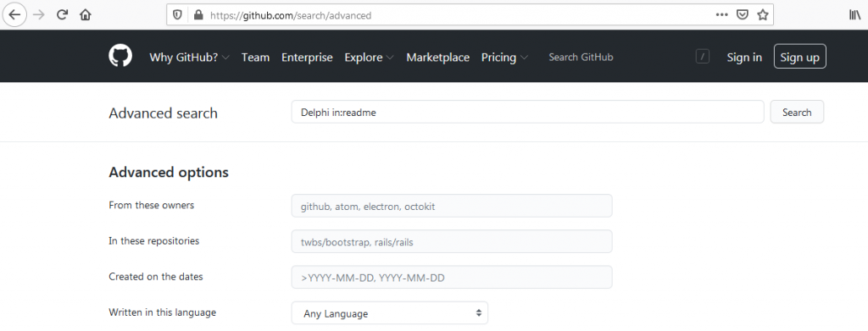This screenshot has width=868, height=331.
Task: Click the Sign up button
Action: pyautogui.click(x=800, y=57)
